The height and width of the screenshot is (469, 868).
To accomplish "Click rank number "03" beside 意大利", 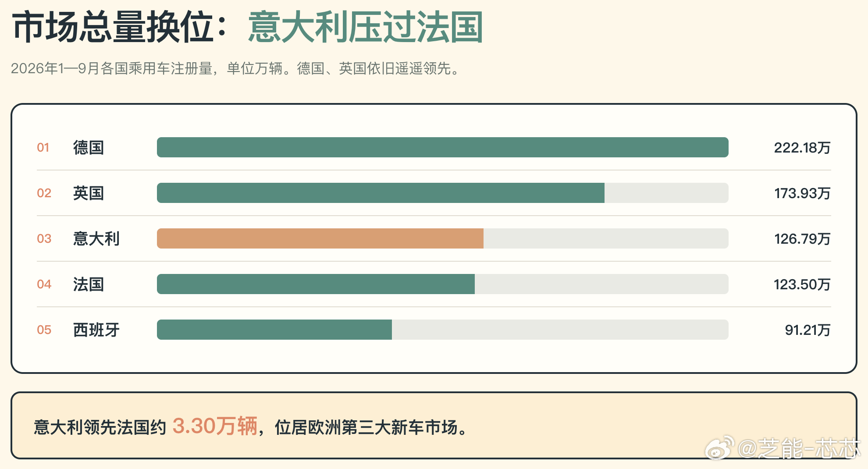I will [44, 238].
